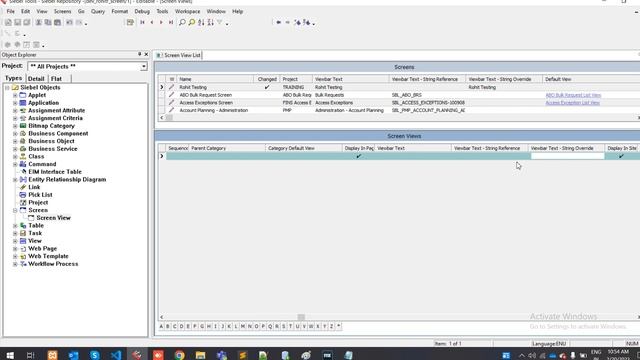Viewport: 640px width, 360px height.
Task: Sort records descending
Action: [x=210, y=22]
